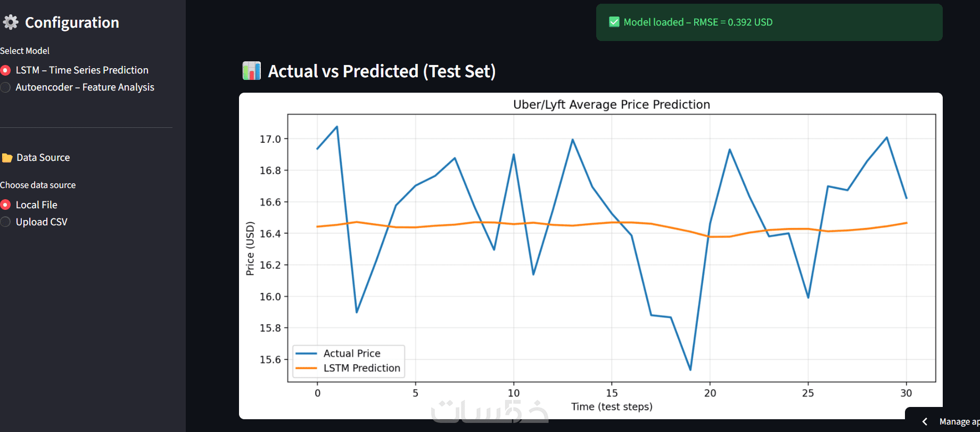This screenshot has width=980, height=432.
Task: Click the Arabic watermark logo below chart
Action: click(489, 411)
